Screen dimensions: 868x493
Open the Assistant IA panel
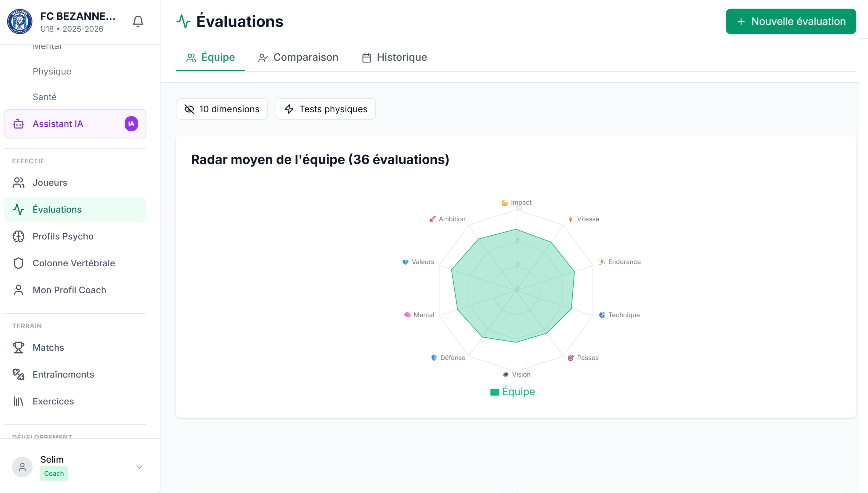[57, 124]
